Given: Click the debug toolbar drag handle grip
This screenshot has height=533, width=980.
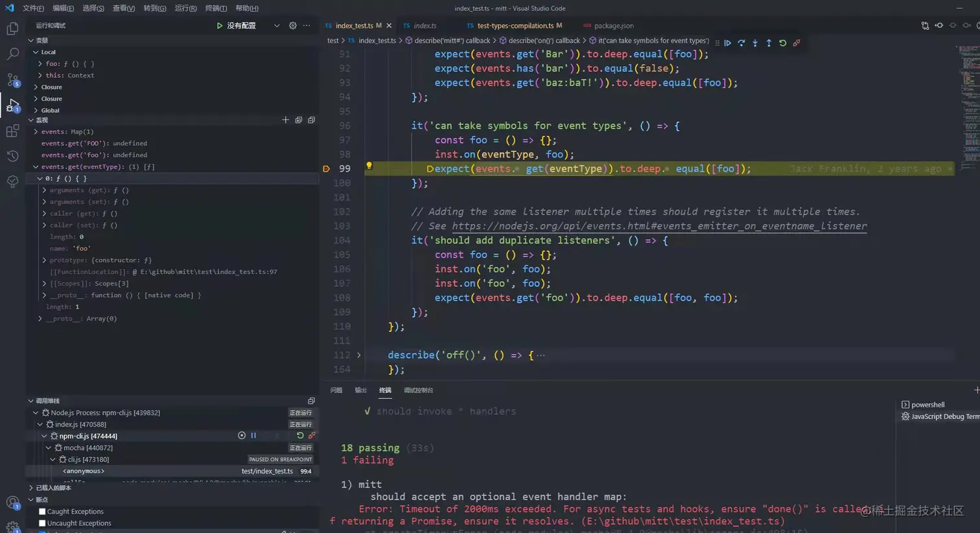Looking at the screenshot, I should tap(717, 43).
